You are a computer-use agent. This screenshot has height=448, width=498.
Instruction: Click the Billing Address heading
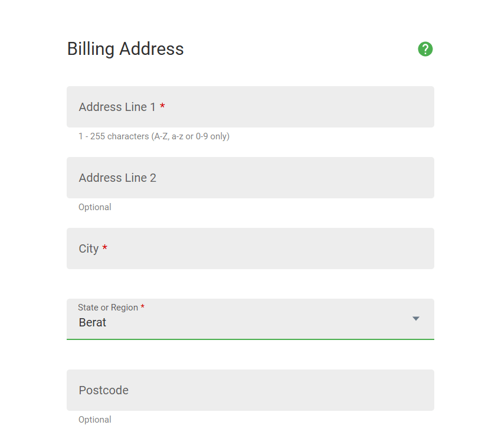pos(126,48)
